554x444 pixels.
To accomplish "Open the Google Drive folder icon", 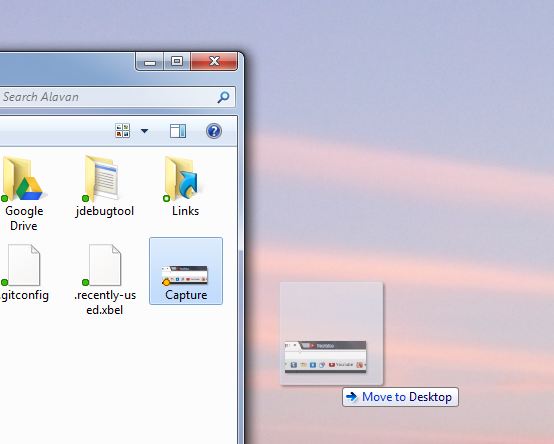I will tap(22, 179).
